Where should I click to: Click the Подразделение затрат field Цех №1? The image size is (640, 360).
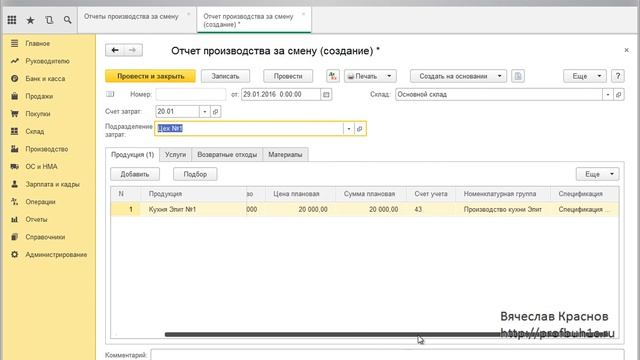[x=249, y=129]
